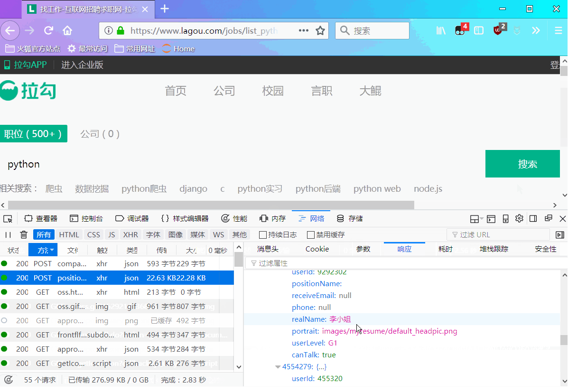Open the Firefox application menu
This screenshot has height=392, width=568.
click(x=558, y=30)
